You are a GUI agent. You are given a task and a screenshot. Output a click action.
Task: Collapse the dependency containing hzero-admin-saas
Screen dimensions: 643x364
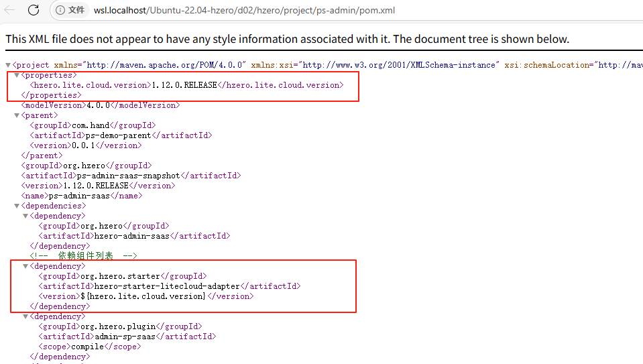pos(25,216)
